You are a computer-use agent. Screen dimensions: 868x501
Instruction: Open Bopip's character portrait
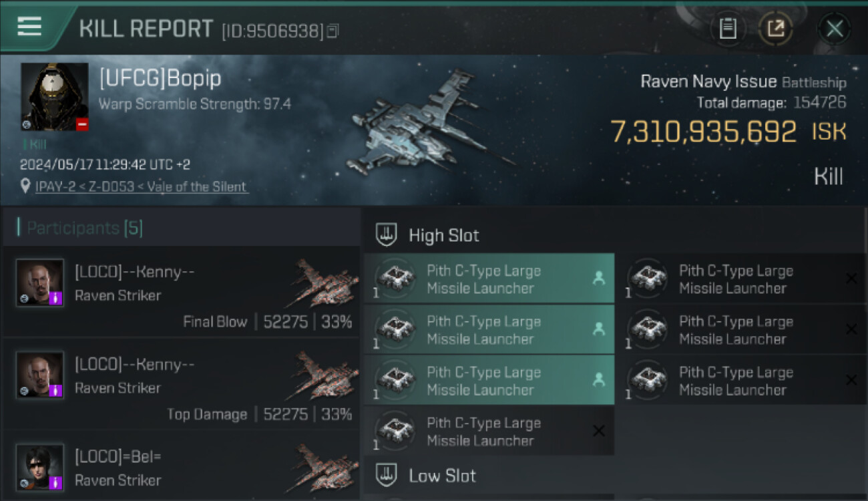coord(55,97)
